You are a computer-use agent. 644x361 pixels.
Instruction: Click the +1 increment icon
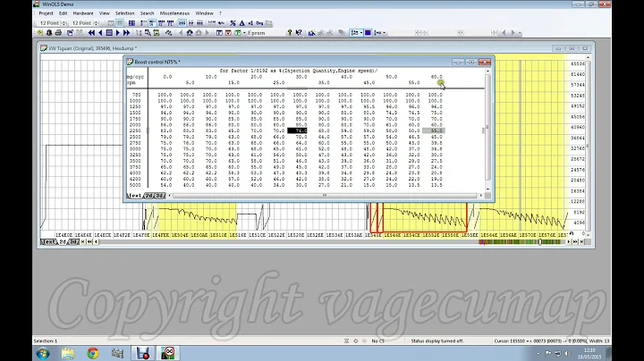tap(250, 23)
